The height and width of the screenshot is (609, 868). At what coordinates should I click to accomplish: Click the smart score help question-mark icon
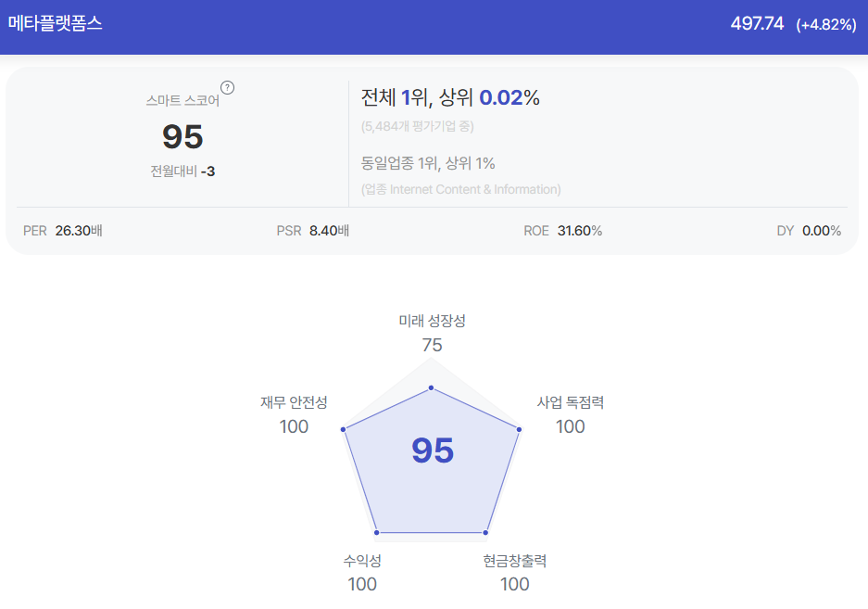pos(228,87)
